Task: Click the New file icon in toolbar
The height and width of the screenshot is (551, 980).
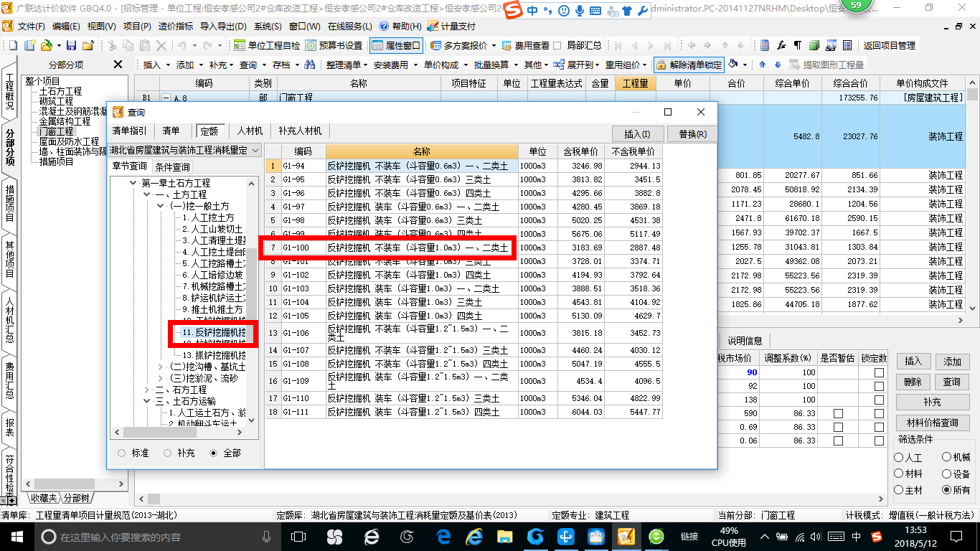Action: tap(12, 45)
